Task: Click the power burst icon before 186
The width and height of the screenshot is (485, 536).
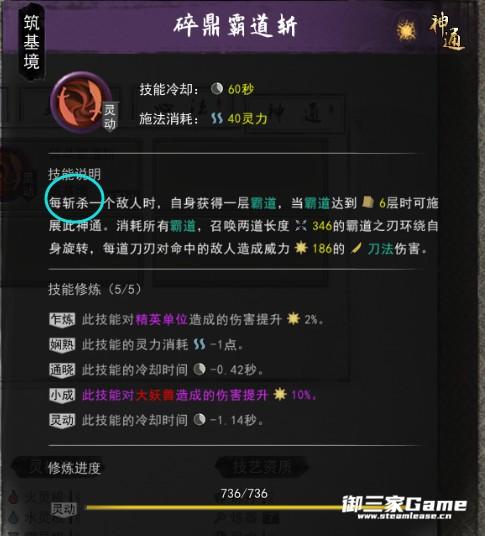Action: (x=301, y=248)
